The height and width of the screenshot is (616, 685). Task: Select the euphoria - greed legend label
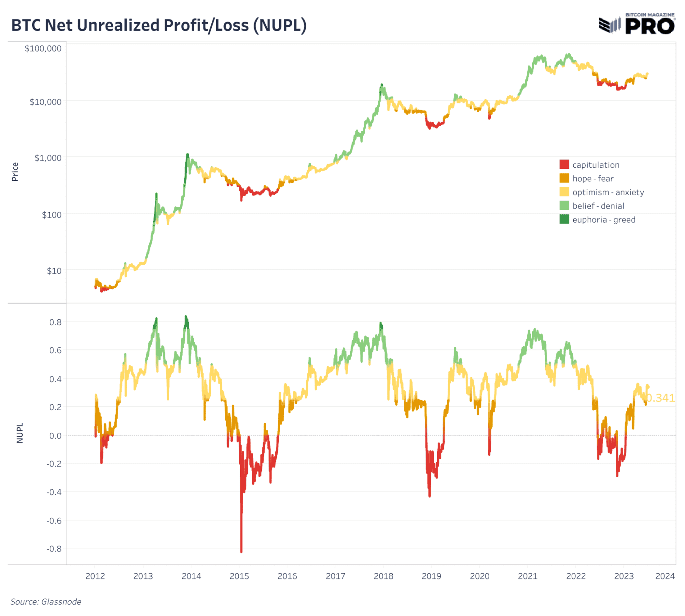(x=603, y=220)
